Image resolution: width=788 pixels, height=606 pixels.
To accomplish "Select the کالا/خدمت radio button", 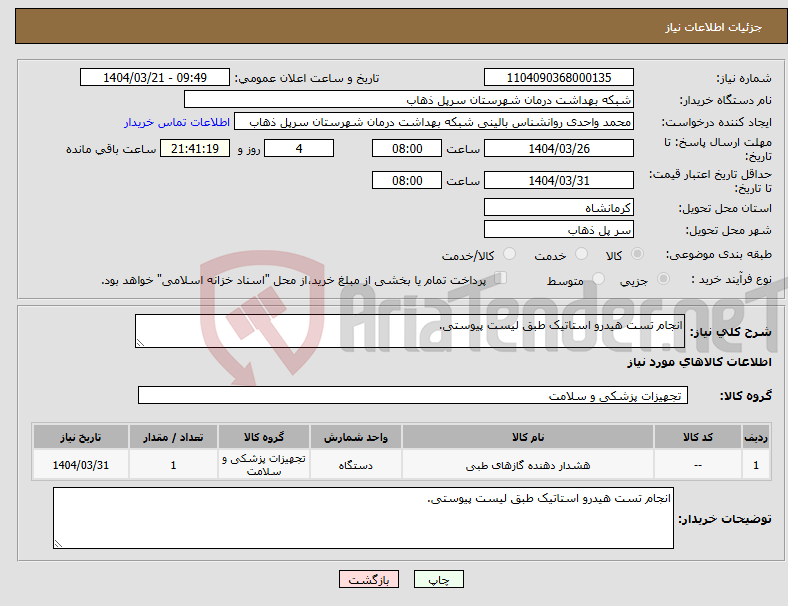I will click(x=510, y=254).
